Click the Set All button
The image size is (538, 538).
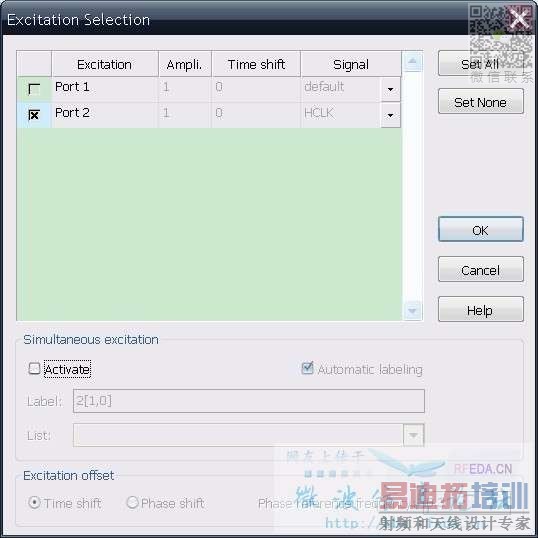coord(480,64)
